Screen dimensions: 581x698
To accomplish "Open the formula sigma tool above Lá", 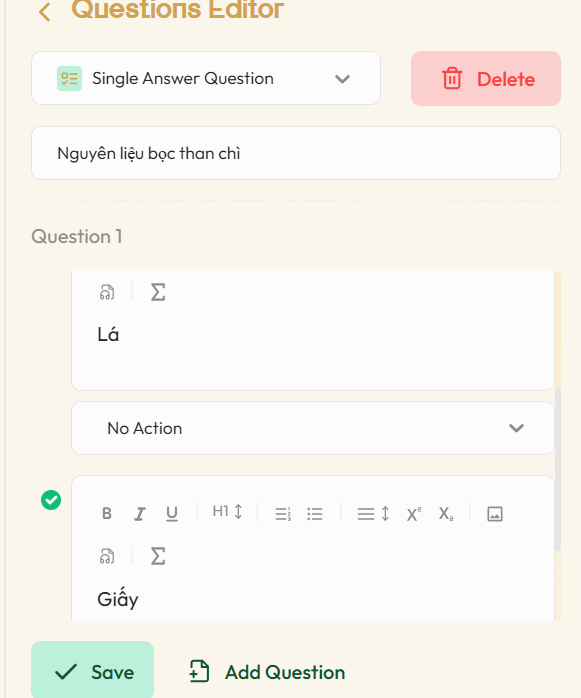I will coord(158,292).
